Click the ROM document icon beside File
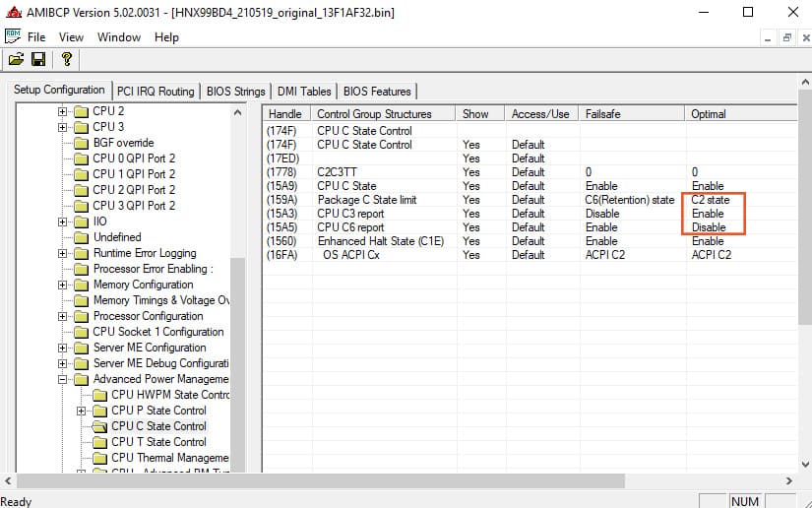Image resolution: width=812 pixels, height=508 pixels. pos(13,36)
